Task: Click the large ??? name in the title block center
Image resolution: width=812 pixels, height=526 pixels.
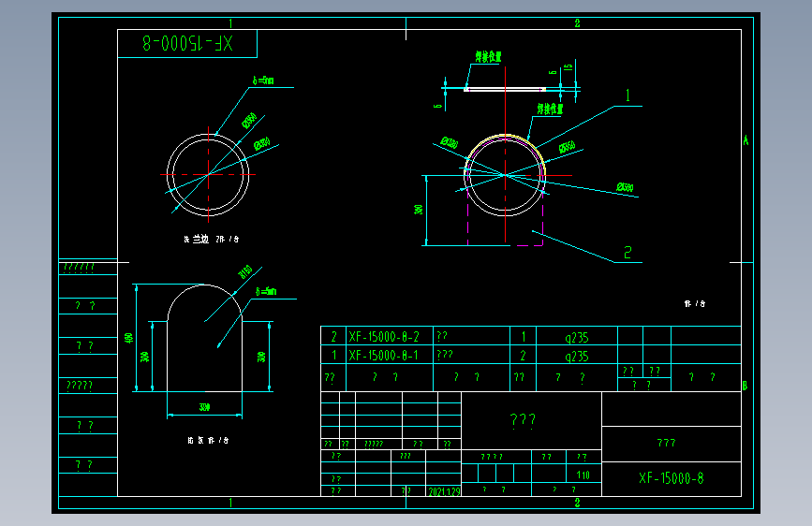Action: tap(523, 420)
